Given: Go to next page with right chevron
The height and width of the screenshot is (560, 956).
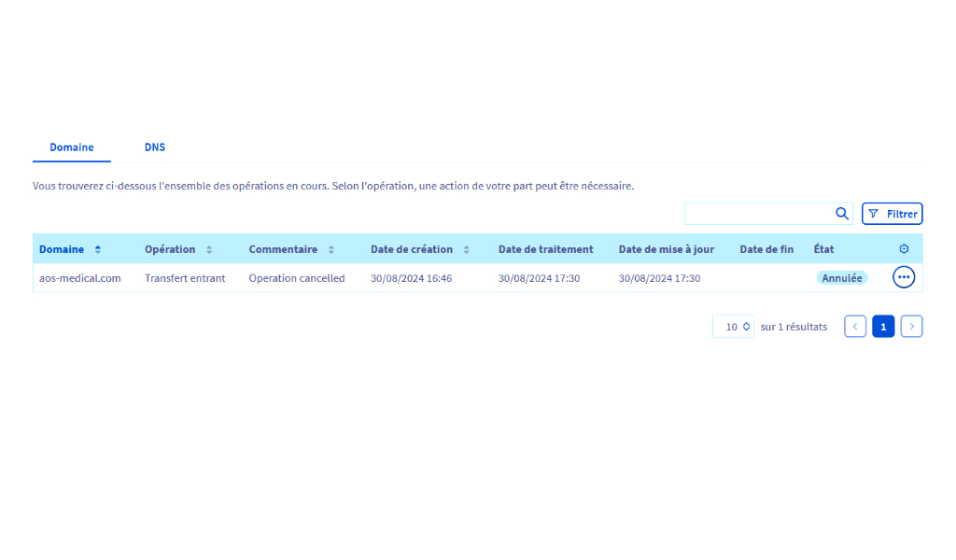Looking at the screenshot, I should (911, 327).
